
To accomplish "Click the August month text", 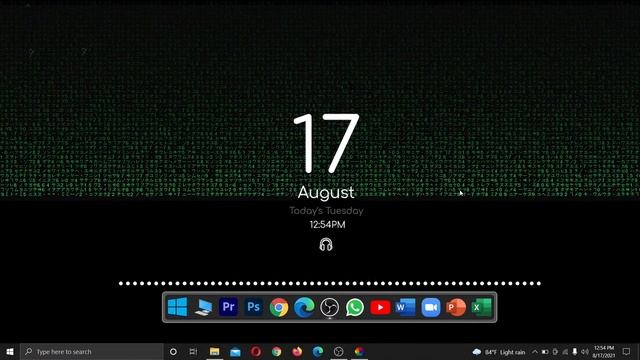I will [x=326, y=193].
